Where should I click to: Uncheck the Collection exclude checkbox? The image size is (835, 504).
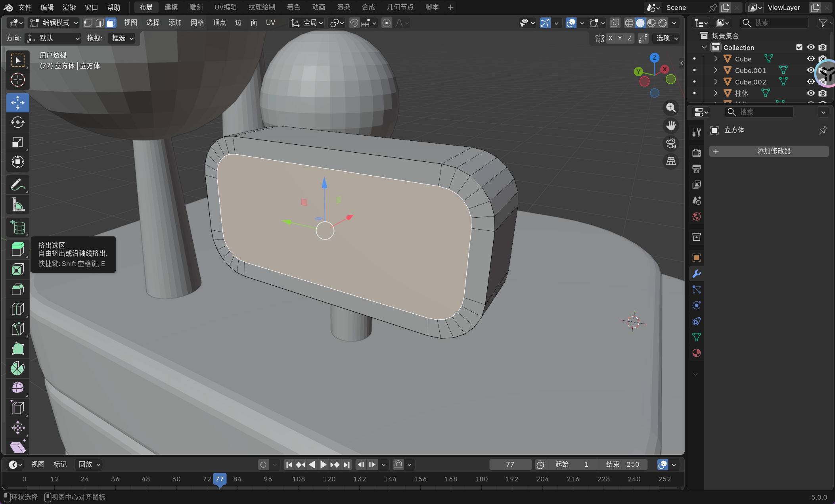799,47
